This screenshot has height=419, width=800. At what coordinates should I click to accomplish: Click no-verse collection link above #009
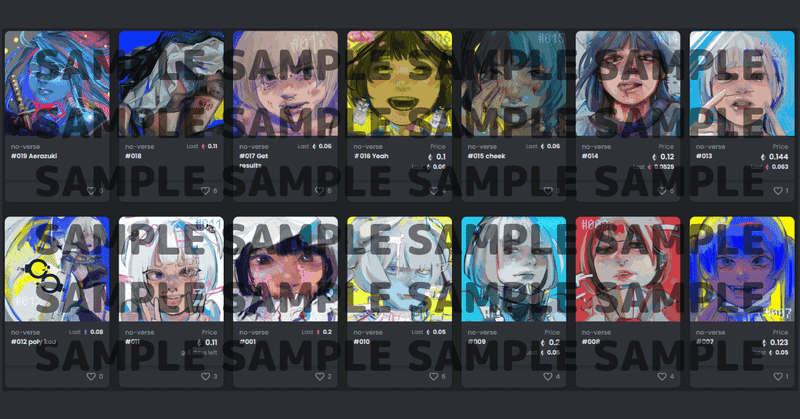(482, 332)
